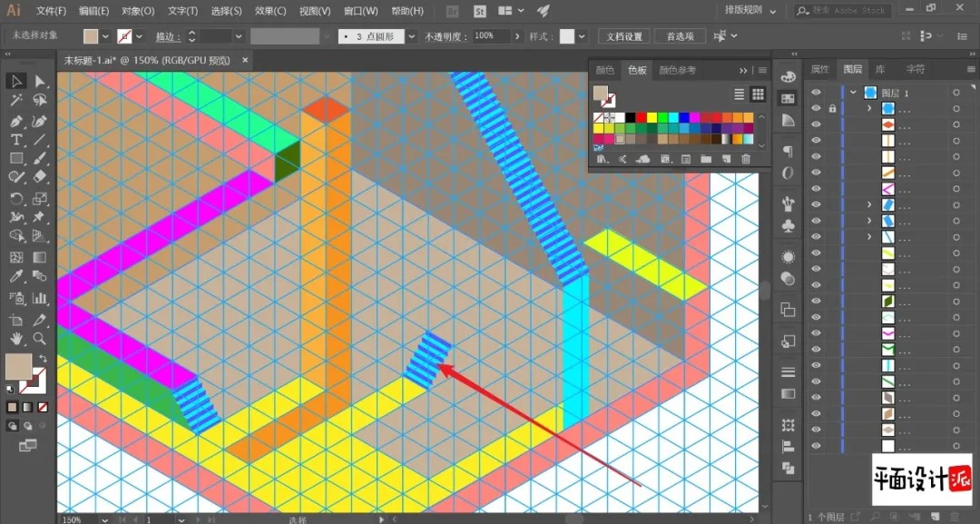
Task: Delete swatch with trash icon
Action: (746, 160)
